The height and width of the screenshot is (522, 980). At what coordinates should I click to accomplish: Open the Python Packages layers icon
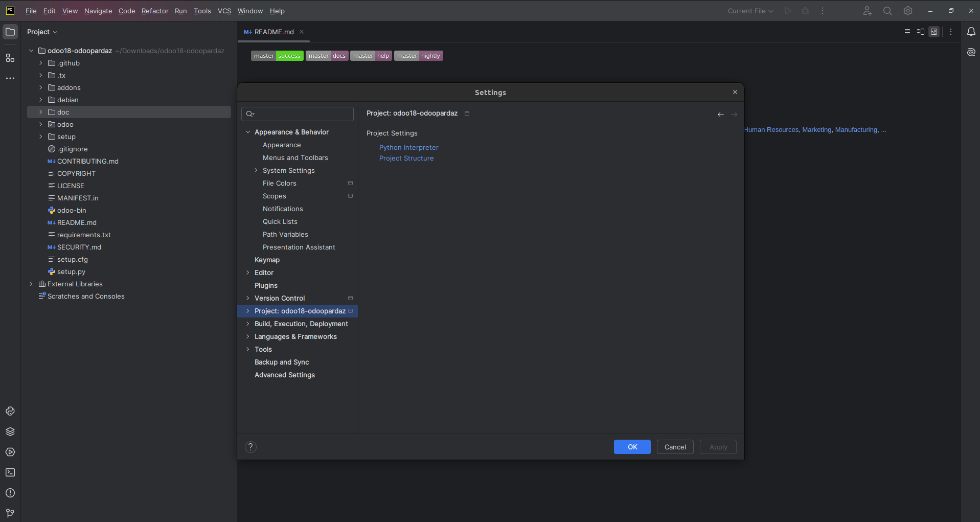pyautogui.click(x=10, y=432)
